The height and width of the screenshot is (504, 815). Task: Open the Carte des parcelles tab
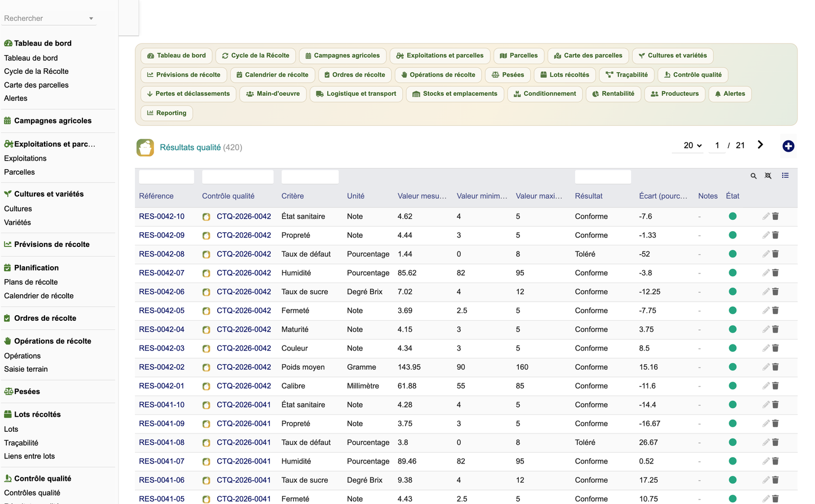pos(588,56)
